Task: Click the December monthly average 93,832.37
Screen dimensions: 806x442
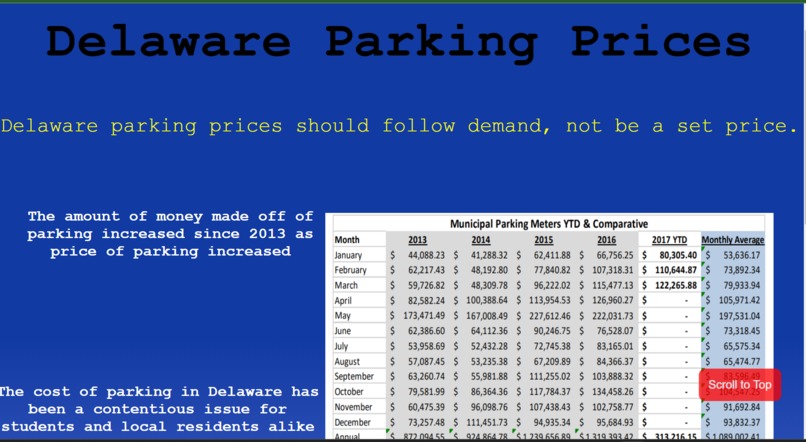Action: [x=741, y=422]
